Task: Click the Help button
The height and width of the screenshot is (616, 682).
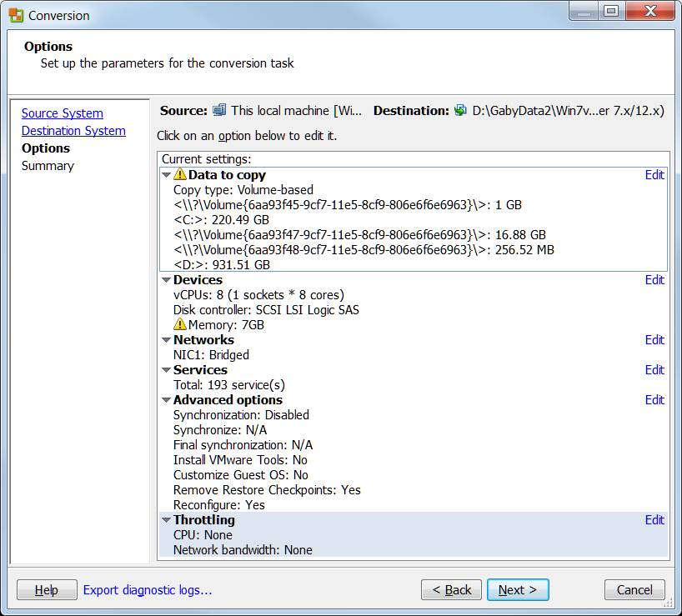Action: [x=47, y=590]
